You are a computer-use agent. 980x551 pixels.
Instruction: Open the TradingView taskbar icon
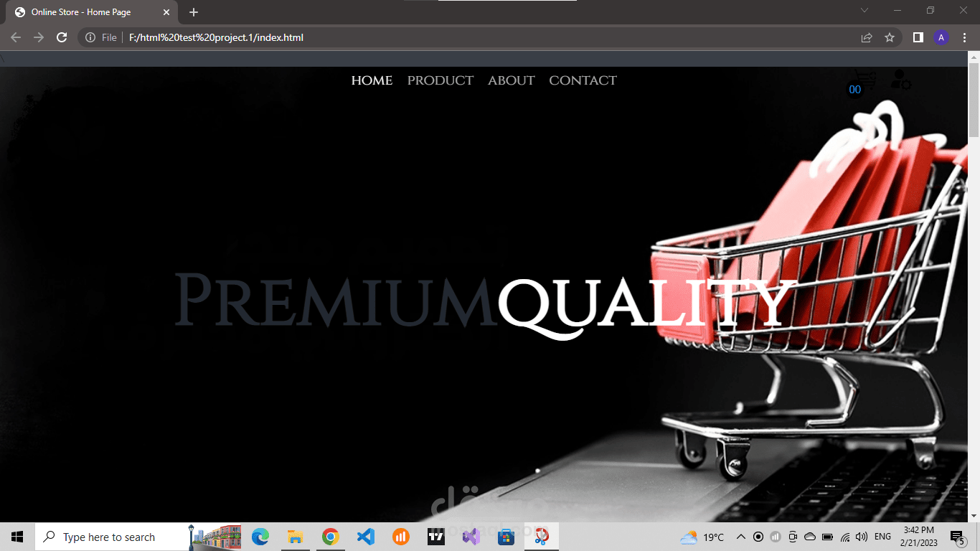pyautogui.click(x=435, y=537)
